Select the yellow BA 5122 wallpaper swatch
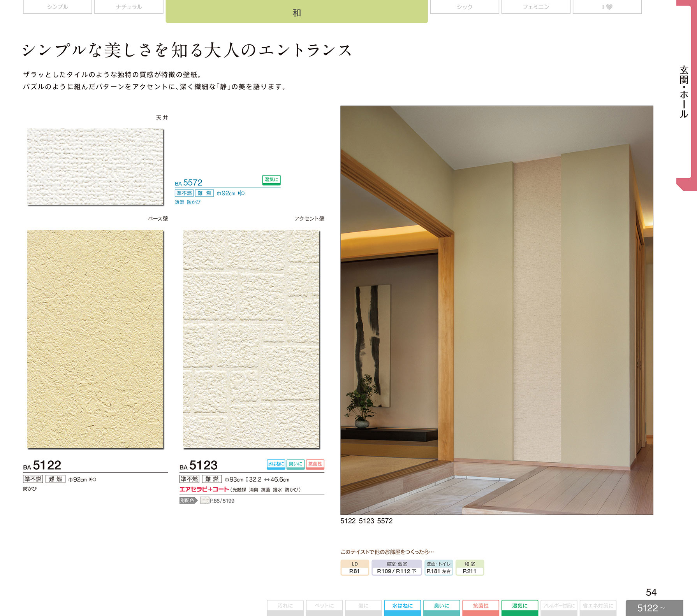 pos(95,339)
